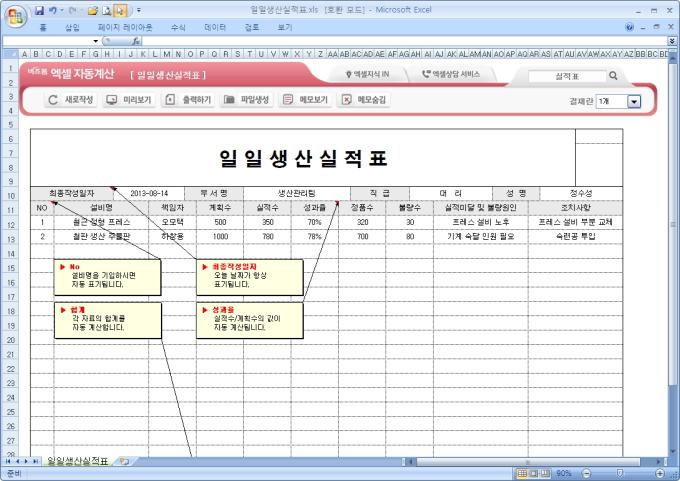Click the 미리보기 button
Viewport: 680px width, 481px height.
coord(129,100)
